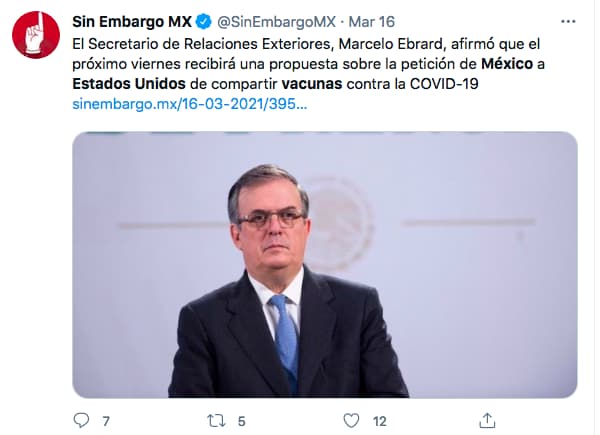Click the reply count number 7
The width and height of the screenshot is (600, 435).
tap(106, 421)
